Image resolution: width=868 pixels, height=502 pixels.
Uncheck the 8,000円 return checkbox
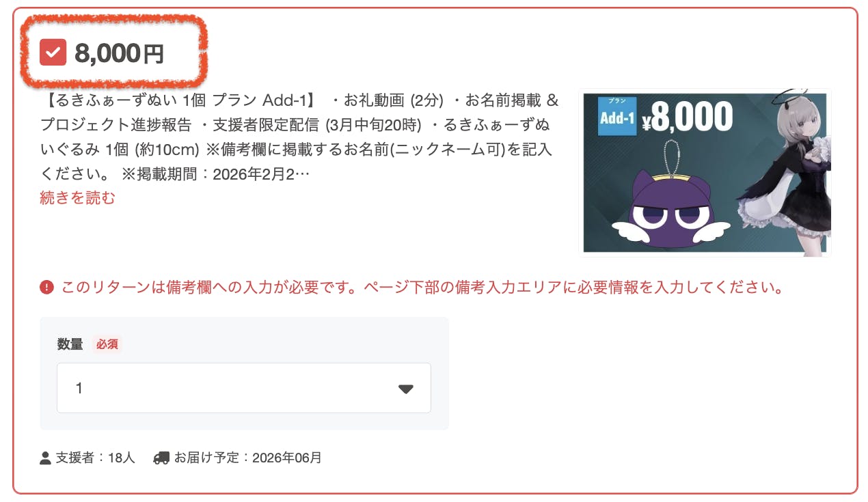(53, 53)
